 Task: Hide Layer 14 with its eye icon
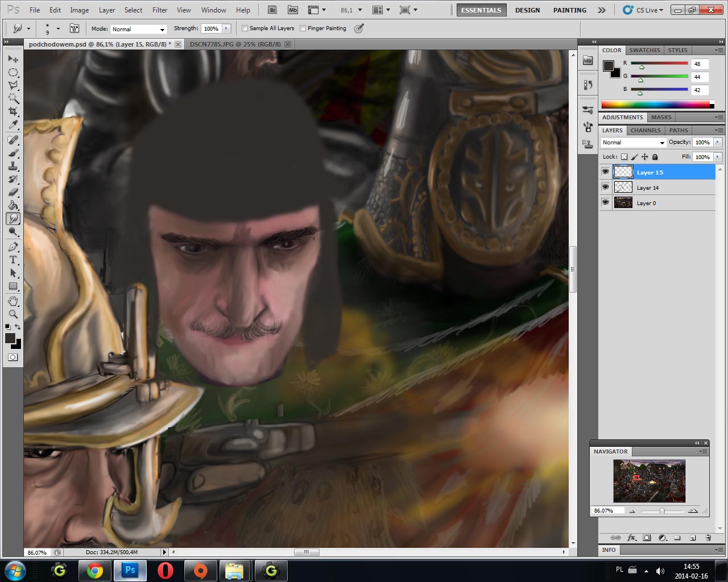point(605,187)
